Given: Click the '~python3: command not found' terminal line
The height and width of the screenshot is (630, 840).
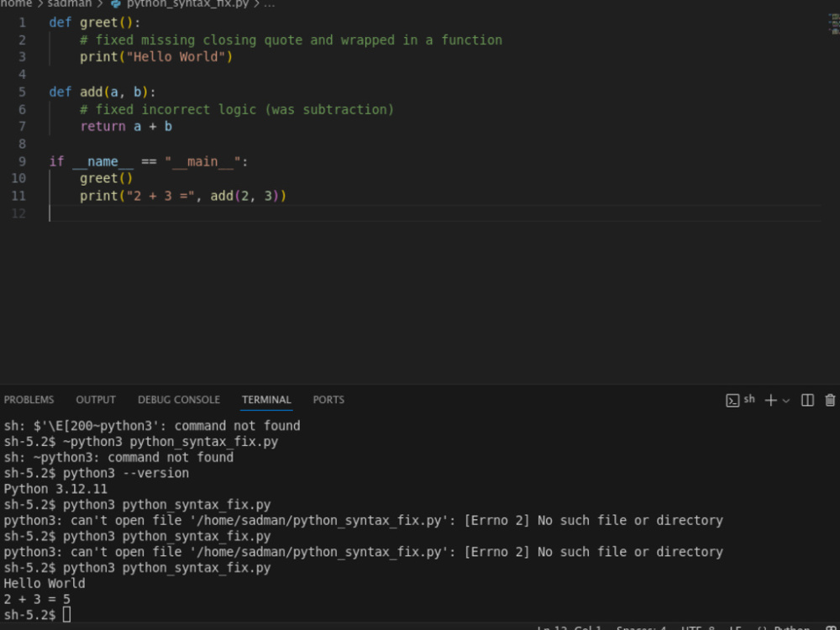Looking at the screenshot, I should tap(118, 458).
